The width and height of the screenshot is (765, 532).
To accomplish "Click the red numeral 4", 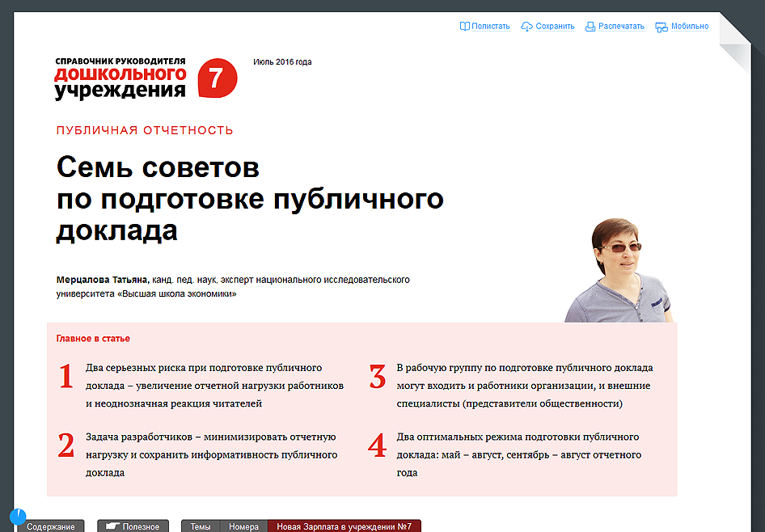I will (377, 445).
